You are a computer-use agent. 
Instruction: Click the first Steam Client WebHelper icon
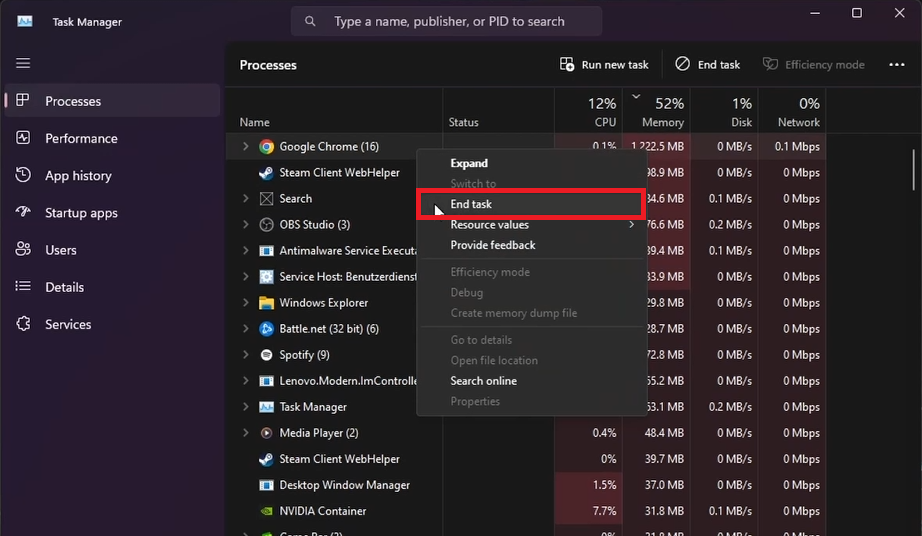pyautogui.click(x=266, y=172)
